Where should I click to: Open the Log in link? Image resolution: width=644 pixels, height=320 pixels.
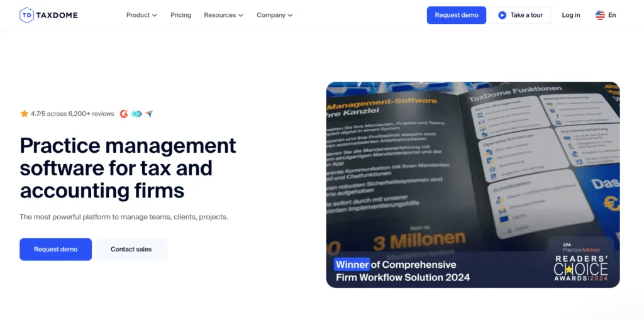(571, 15)
